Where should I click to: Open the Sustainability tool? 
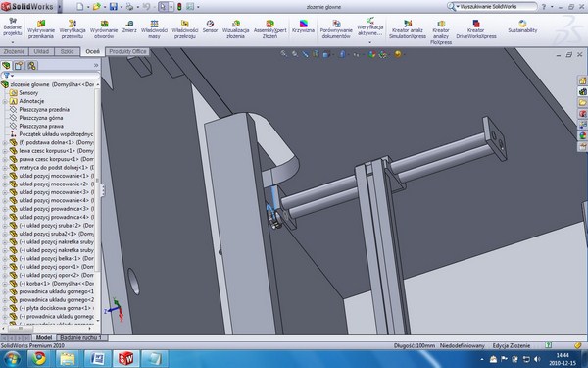pyautogui.click(x=522, y=26)
